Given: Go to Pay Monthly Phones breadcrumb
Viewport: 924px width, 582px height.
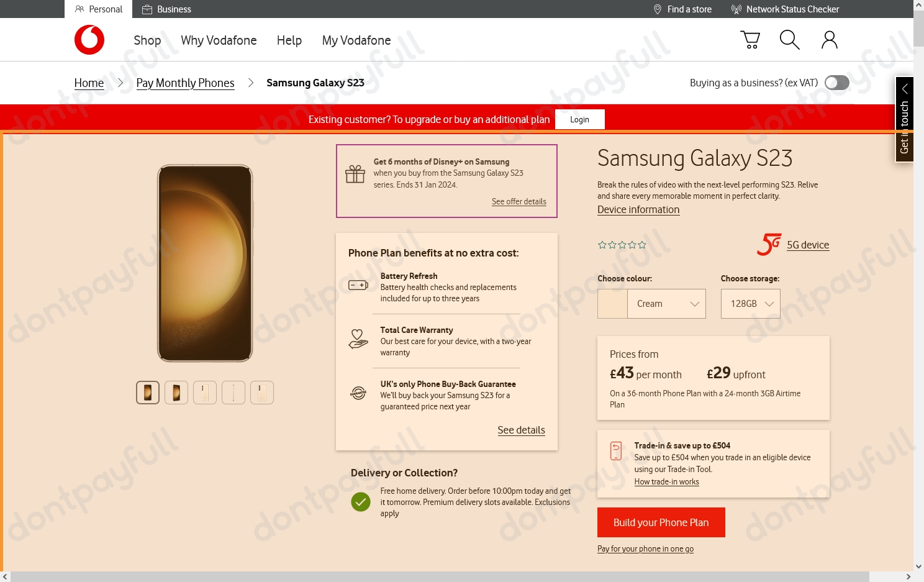Looking at the screenshot, I should [x=185, y=83].
